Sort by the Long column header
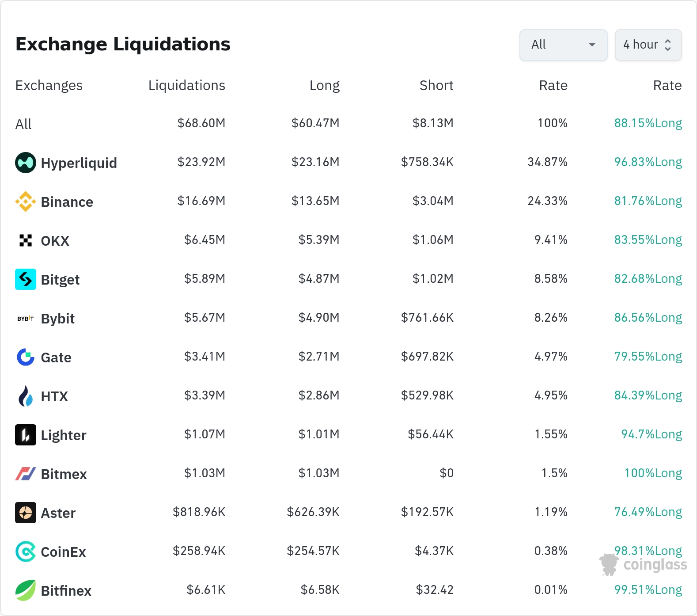 coord(324,85)
